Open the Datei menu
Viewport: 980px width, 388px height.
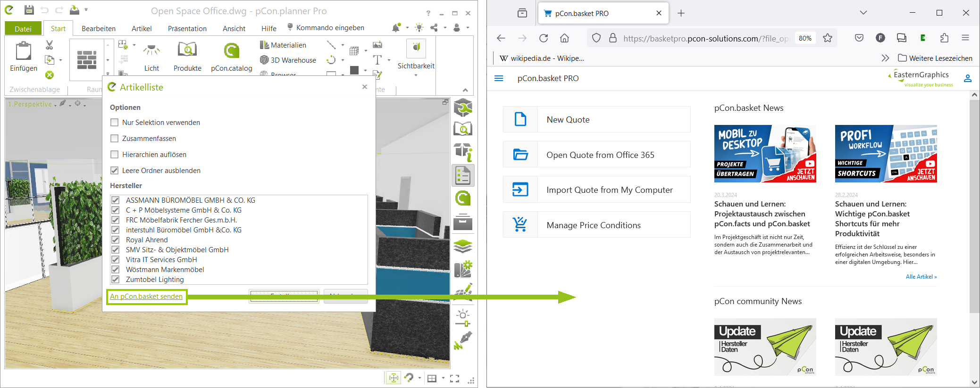point(23,28)
